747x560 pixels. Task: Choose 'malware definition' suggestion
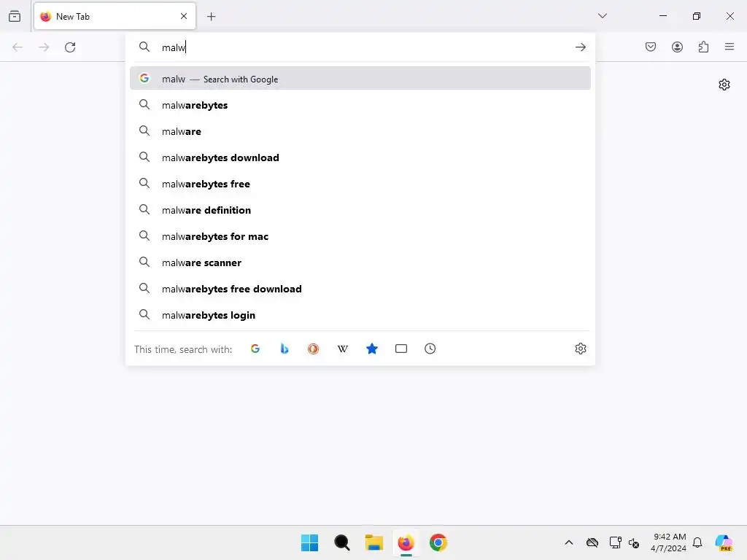360,209
